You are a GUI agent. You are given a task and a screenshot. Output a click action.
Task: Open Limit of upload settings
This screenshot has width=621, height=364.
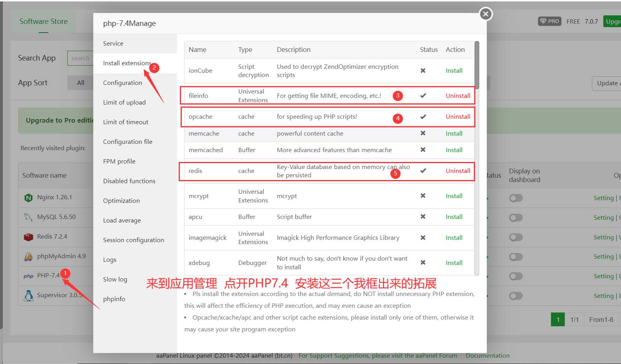click(x=135, y=102)
